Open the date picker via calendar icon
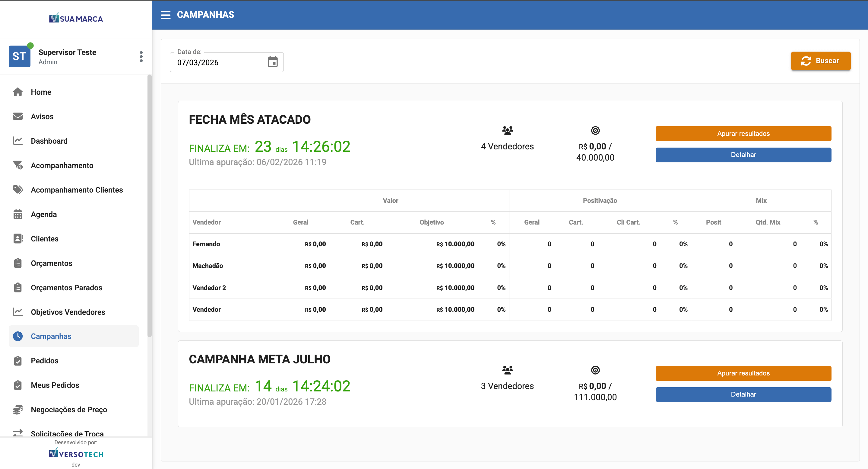This screenshot has height=469, width=868. pos(273,62)
